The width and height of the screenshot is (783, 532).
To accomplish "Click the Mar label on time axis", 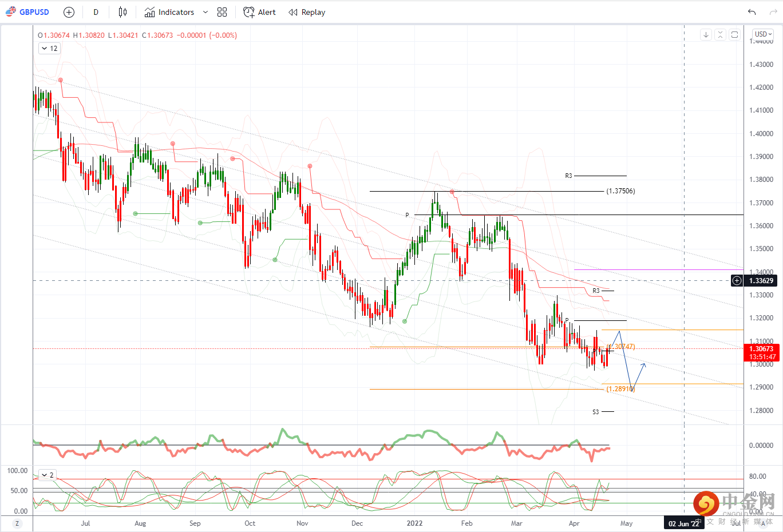I will coord(517,523).
